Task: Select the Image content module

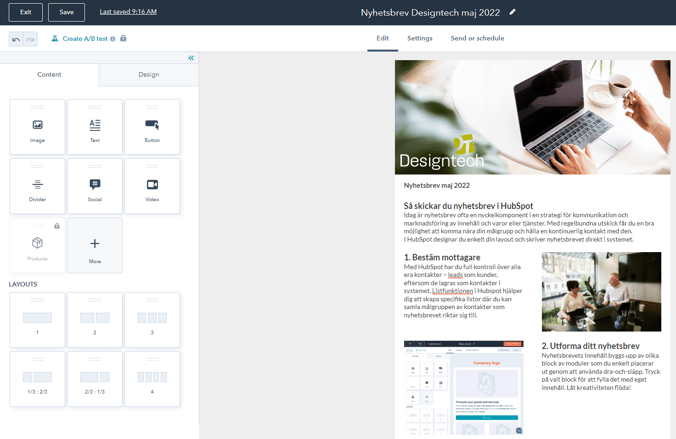Action: [37, 127]
